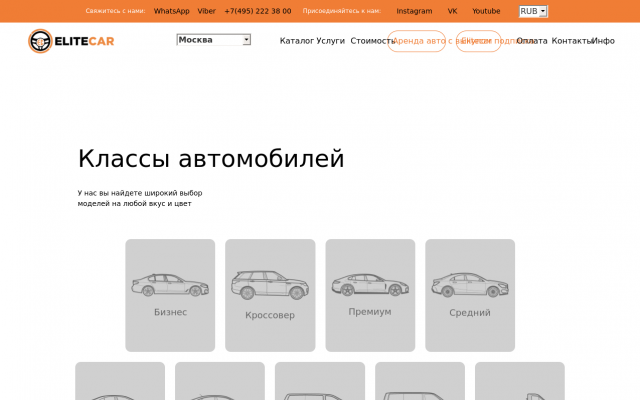The width and height of the screenshot is (640, 400).
Task: Click the text 'У нас вы найдете широкий выбор'
Action: click(140, 193)
